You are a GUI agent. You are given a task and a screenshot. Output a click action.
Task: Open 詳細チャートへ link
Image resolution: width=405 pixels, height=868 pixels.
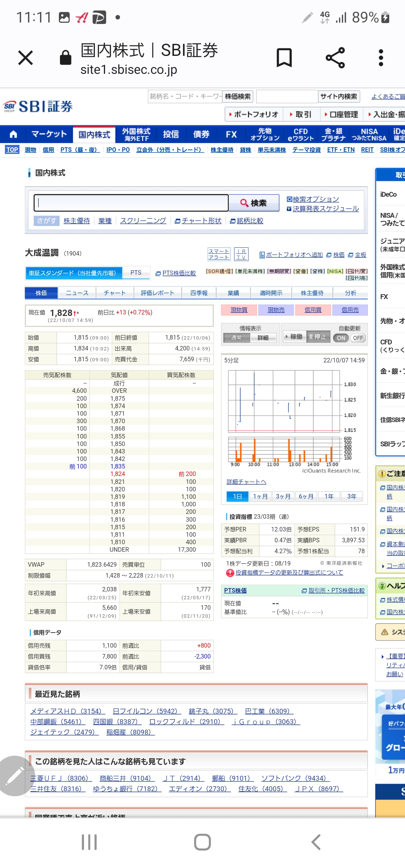pyautogui.click(x=246, y=482)
